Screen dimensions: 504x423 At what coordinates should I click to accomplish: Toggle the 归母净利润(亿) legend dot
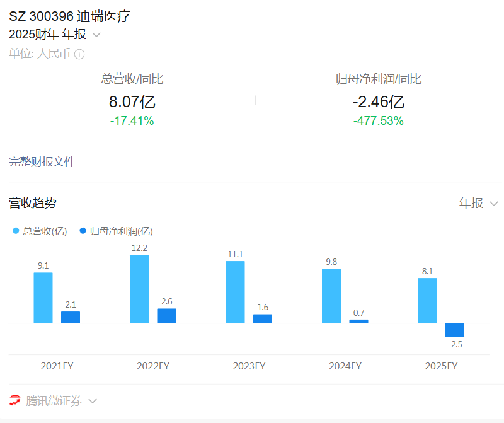tap(83, 231)
